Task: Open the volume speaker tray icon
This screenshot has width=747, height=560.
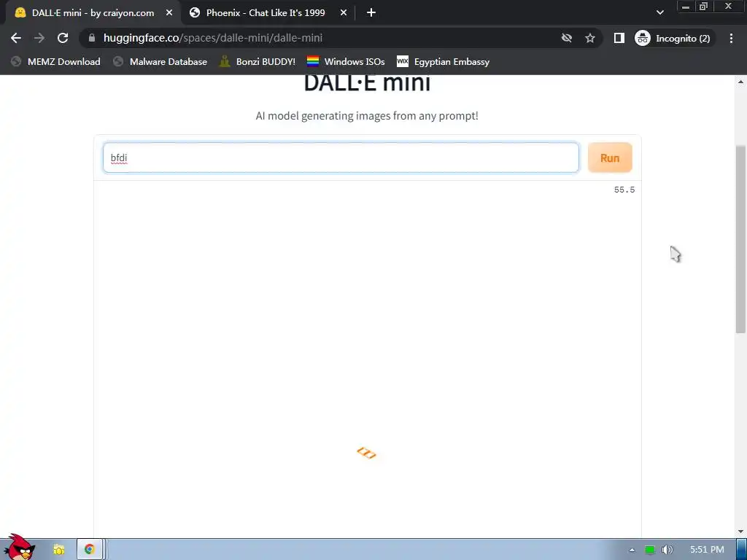Action: click(x=667, y=550)
